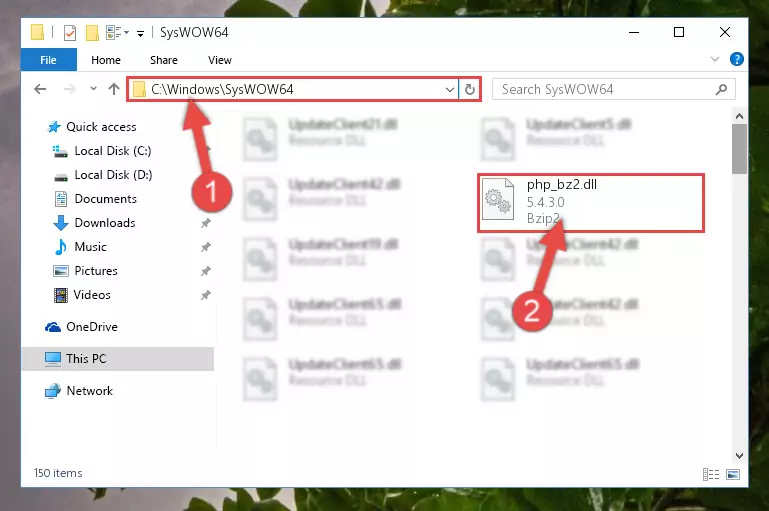Click the pin icon next to Downloads

(205, 223)
